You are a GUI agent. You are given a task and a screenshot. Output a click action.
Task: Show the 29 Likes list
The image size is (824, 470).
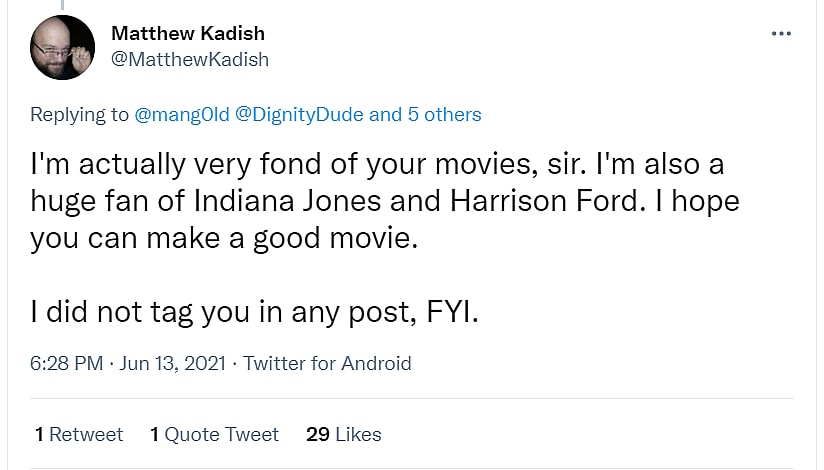coord(344,434)
